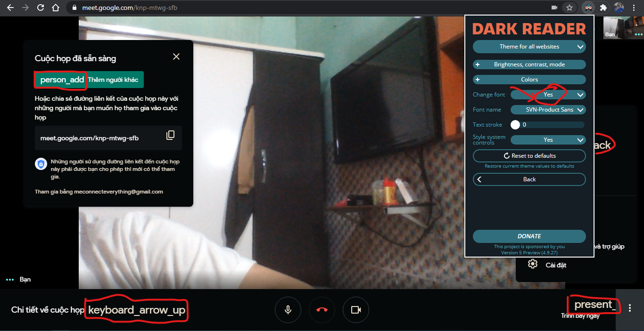This screenshot has height=331, width=644.
Task: Click the 'Text stroke' label
Action: (x=487, y=125)
